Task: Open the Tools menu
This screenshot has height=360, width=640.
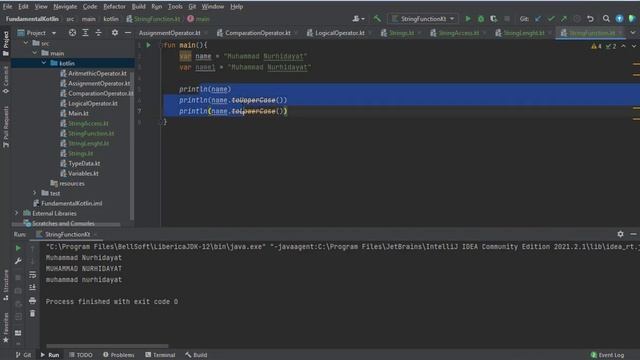Action: [x=175, y=7]
